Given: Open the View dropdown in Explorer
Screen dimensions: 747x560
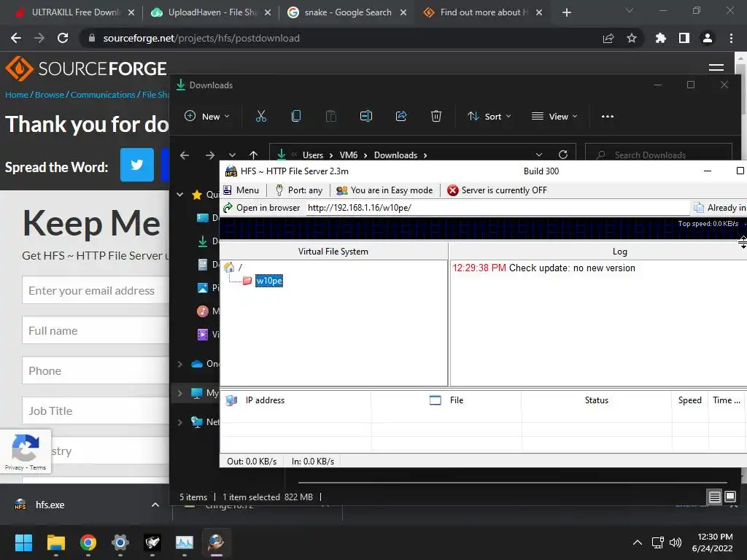Looking at the screenshot, I should click(554, 116).
